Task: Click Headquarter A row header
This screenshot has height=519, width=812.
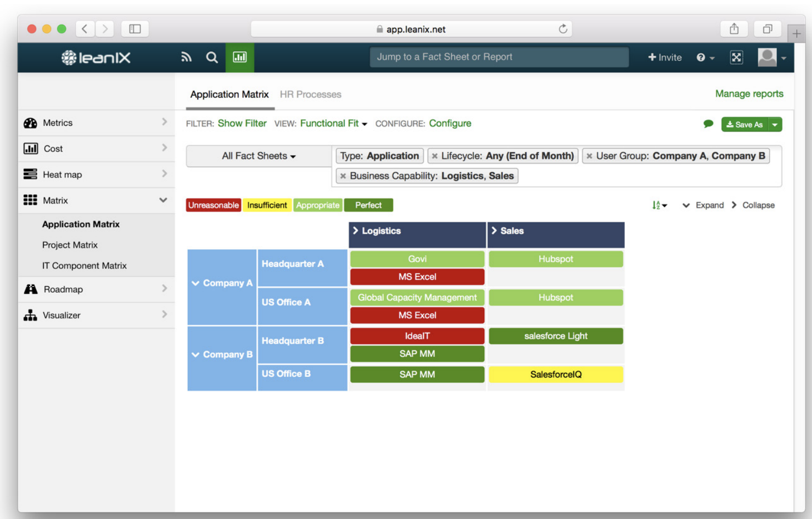Action: pyautogui.click(x=302, y=268)
